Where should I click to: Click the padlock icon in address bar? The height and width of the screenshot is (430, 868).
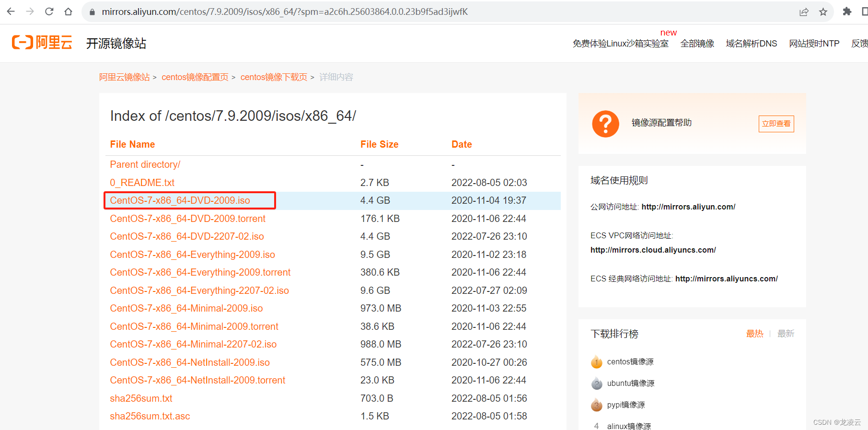click(x=93, y=12)
